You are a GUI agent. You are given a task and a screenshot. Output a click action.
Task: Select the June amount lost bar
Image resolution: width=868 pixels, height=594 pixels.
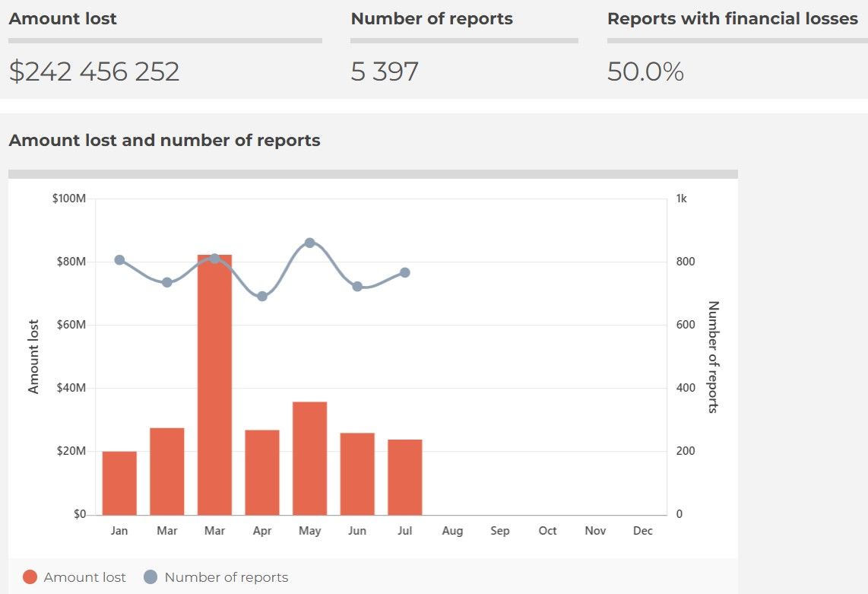coord(357,474)
